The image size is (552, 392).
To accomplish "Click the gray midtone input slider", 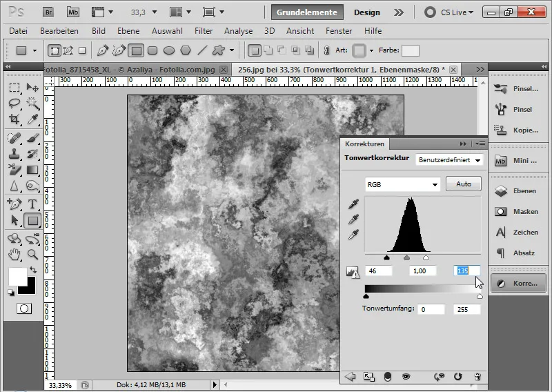I will pos(406,258).
